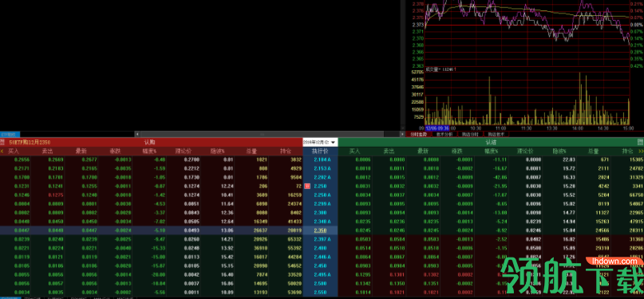The image size is (644, 299).
Task: Click the put change percent -21.95
Action: [x=500, y=186]
